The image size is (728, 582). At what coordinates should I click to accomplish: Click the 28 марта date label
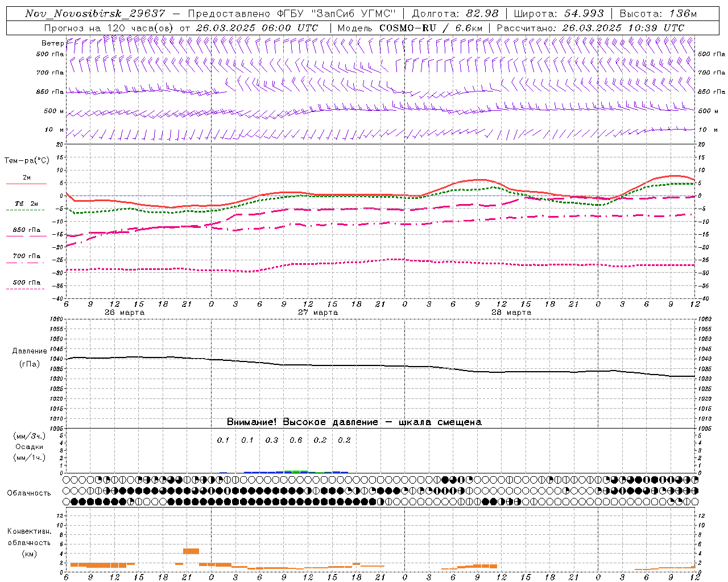point(511,313)
